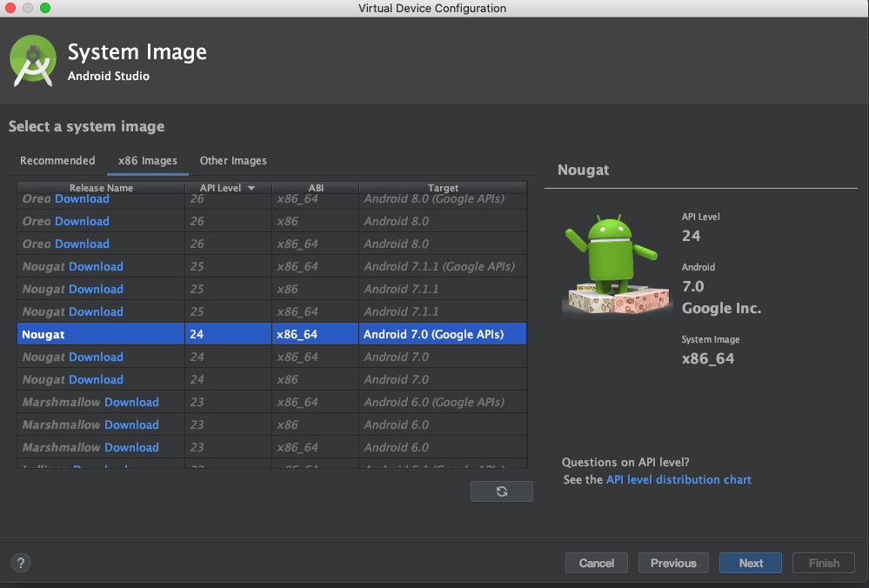
Task: Select the highlighted Nougat release name cell
Action: [x=101, y=334]
